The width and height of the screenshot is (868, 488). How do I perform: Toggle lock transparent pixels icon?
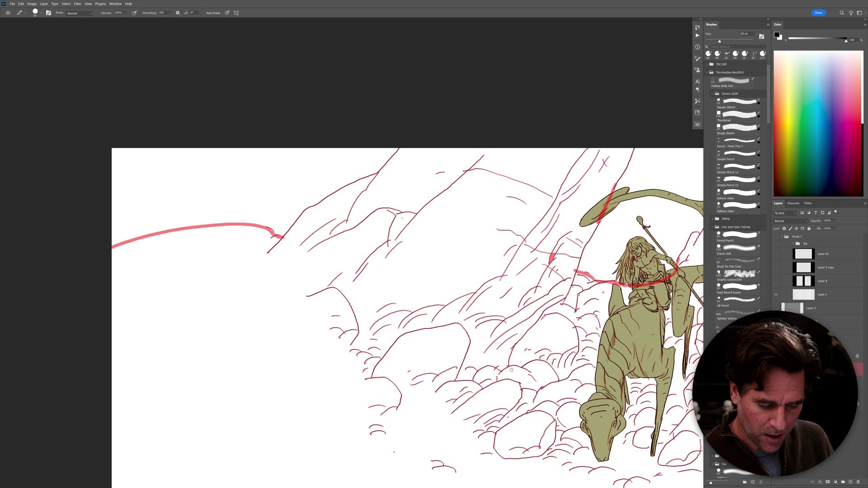(x=784, y=229)
